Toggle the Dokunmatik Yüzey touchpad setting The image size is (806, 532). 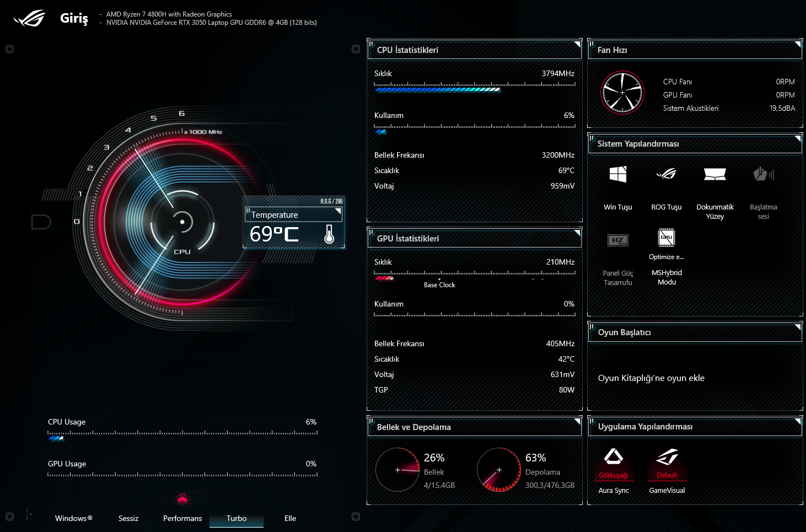[x=715, y=174]
